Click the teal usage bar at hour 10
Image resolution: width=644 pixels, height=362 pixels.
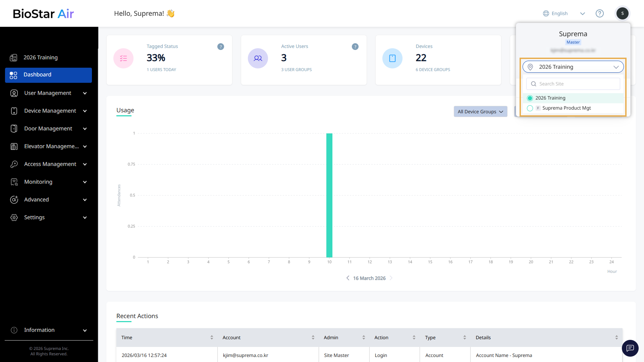tap(329, 195)
